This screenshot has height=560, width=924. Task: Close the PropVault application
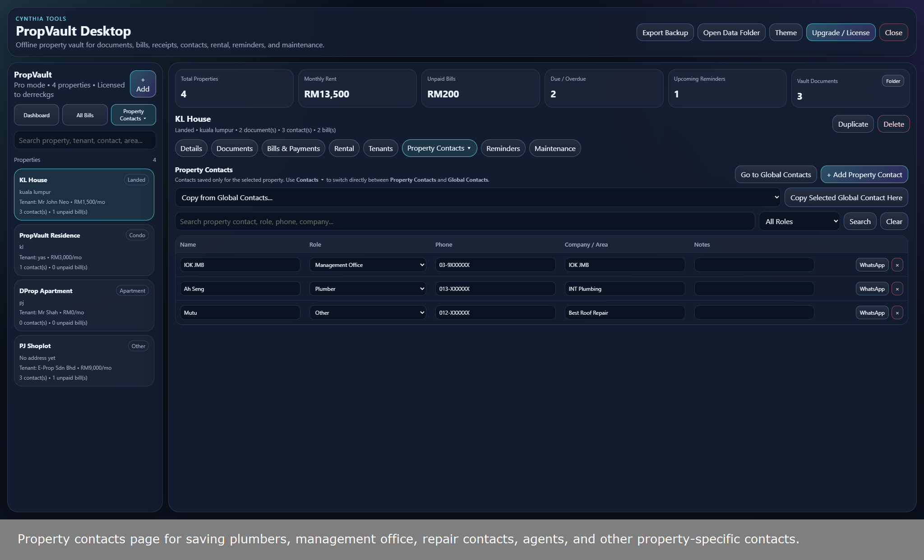(893, 32)
